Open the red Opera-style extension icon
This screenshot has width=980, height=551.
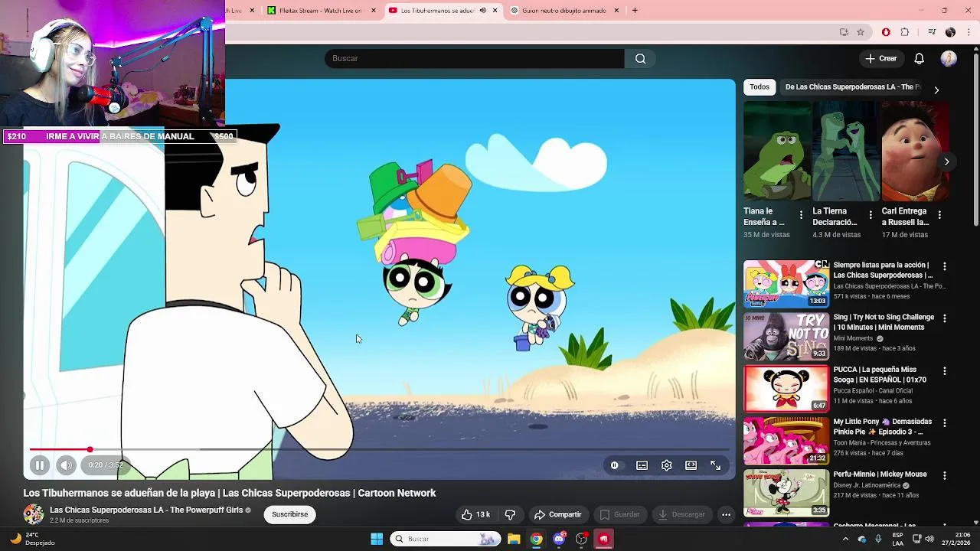point(886,32)
